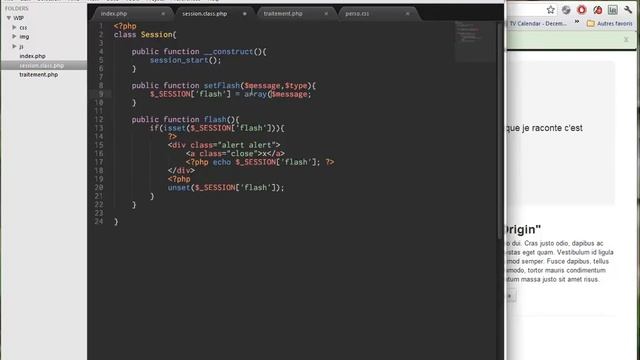Open the Autres favoris bookmarks folder
This screenshot has height=360, width=640.
[x=610, y=24]
